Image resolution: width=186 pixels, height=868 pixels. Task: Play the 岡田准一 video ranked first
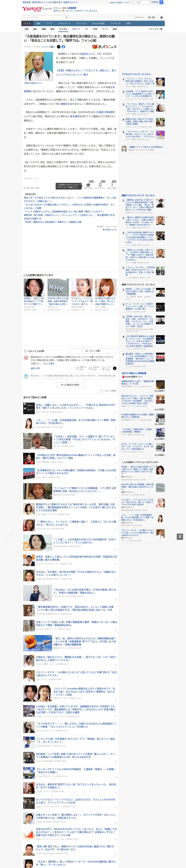click(x=160, y=292)
